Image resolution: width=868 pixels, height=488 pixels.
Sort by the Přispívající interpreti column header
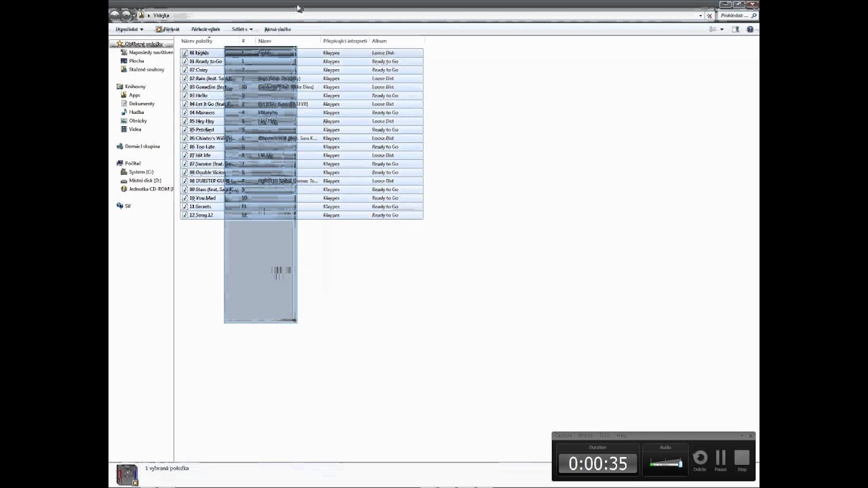345,41
